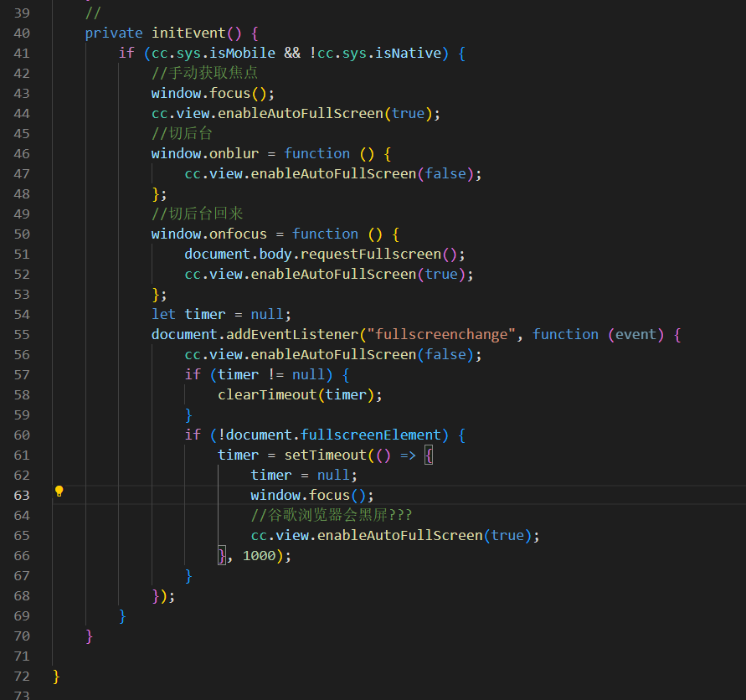Click the yellow closing brace on line 72
Viewport: 746px width, 700px height.
click(56, 677)
